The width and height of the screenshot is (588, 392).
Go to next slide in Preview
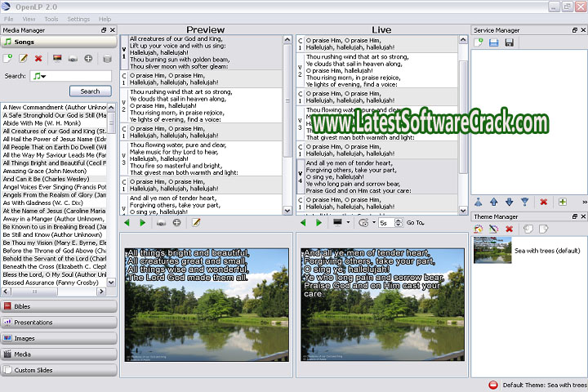tap(142, 222)
